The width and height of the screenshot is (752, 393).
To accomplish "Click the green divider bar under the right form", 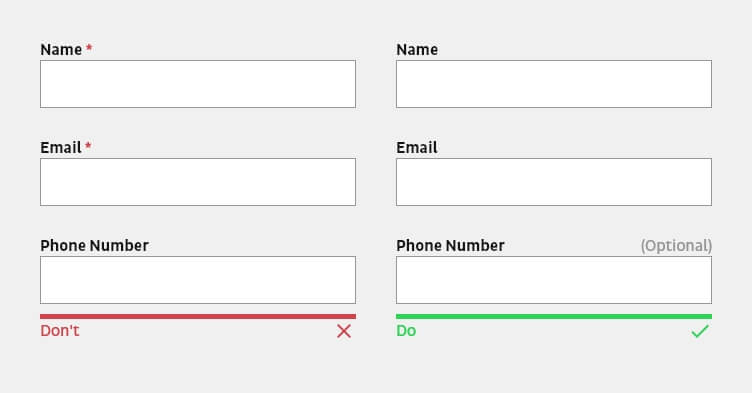I will [554, 316].
